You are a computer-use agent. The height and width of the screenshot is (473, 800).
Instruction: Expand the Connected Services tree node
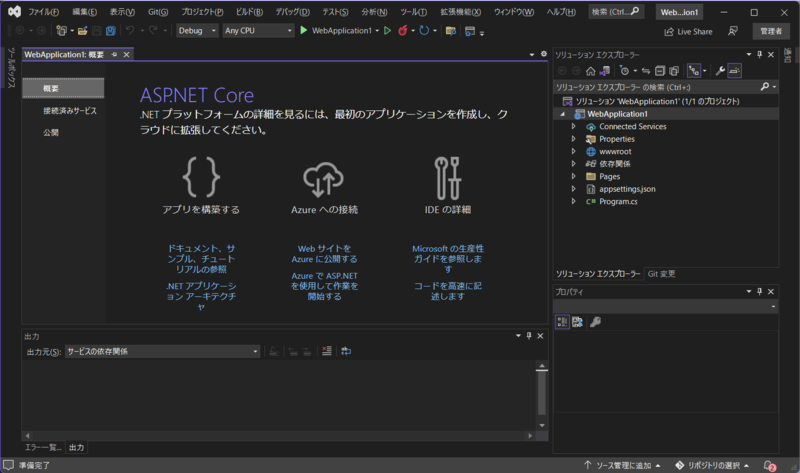tap(573, 127)
